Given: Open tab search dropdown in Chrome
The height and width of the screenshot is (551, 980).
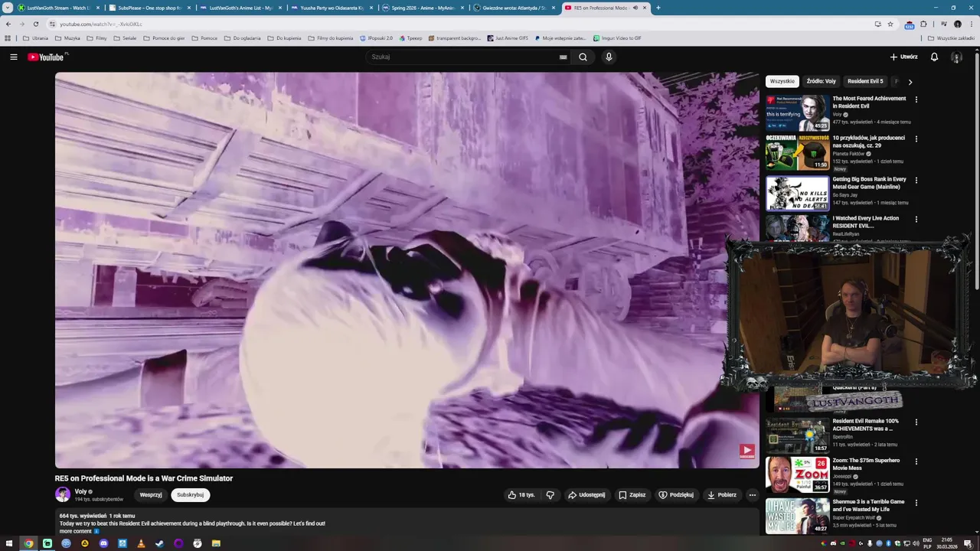Looking at the screenshot, I should (x=8, y=8).
